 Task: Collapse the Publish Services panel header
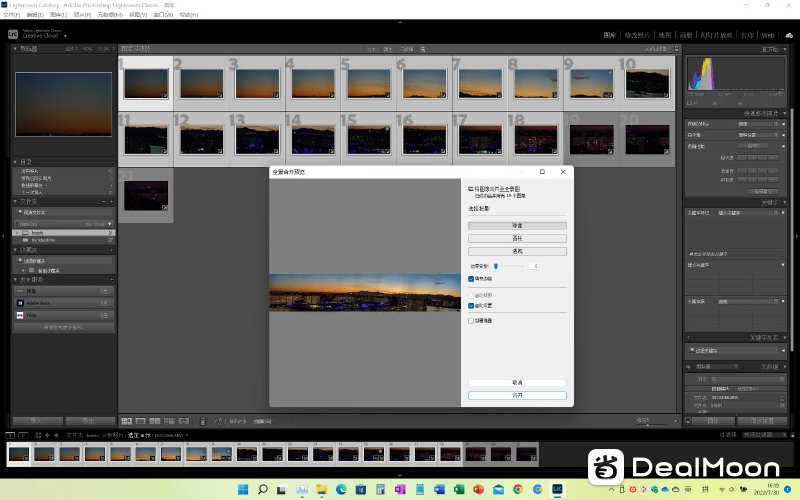(64, 280)
